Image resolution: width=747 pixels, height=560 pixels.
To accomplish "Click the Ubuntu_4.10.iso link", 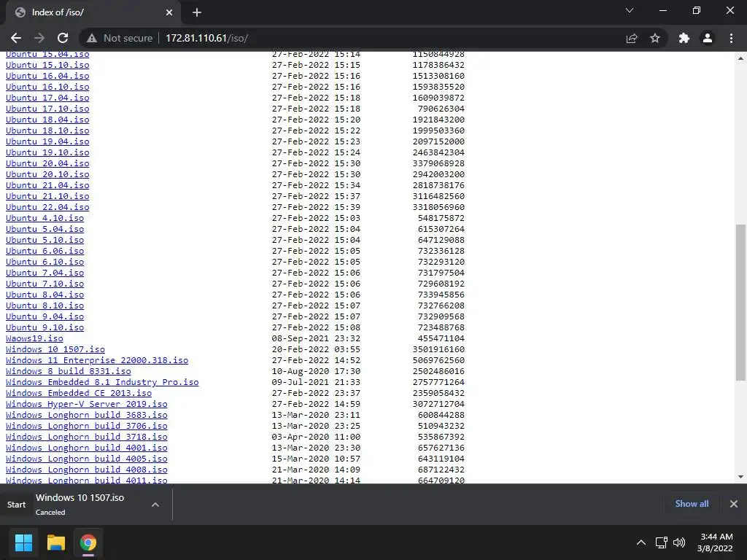I will 44,218.
